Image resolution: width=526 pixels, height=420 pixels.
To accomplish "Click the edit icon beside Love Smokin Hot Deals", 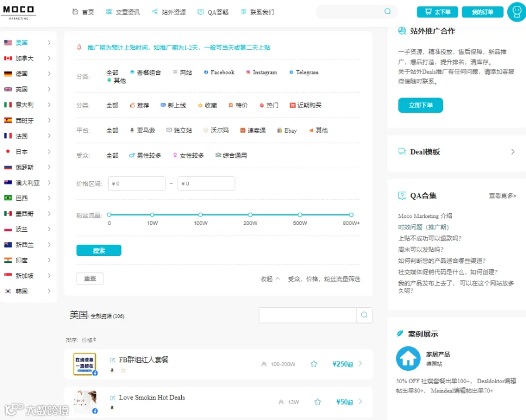I will [112, 398].
